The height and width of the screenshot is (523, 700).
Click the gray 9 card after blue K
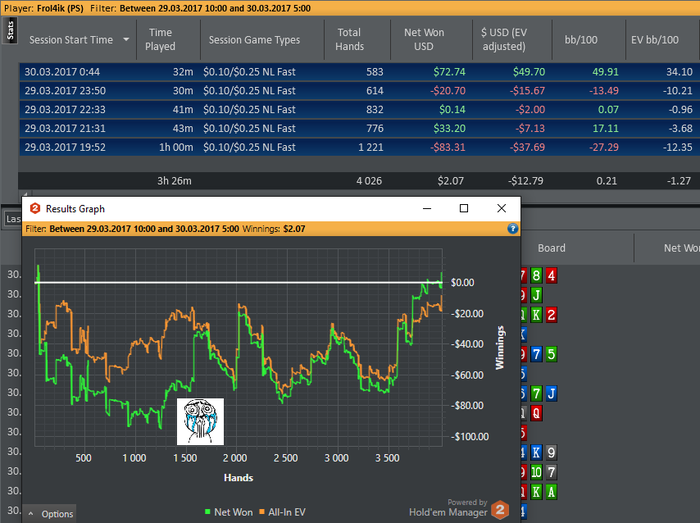551,452
